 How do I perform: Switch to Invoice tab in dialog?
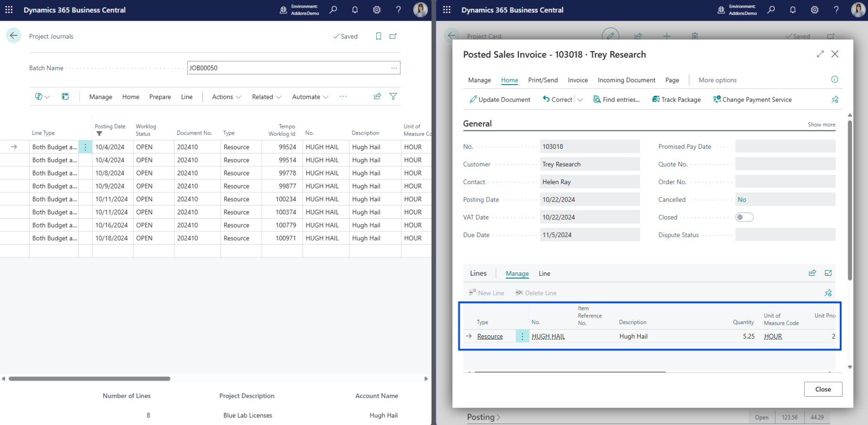click(x=577, y=80)
